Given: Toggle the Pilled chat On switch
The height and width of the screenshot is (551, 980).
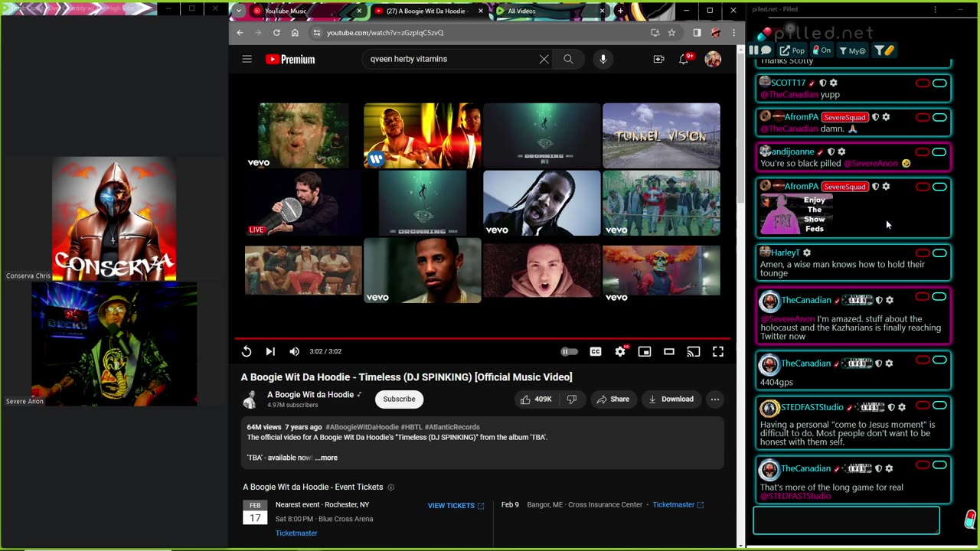Looking at the screenshot, I should (822, 51).
